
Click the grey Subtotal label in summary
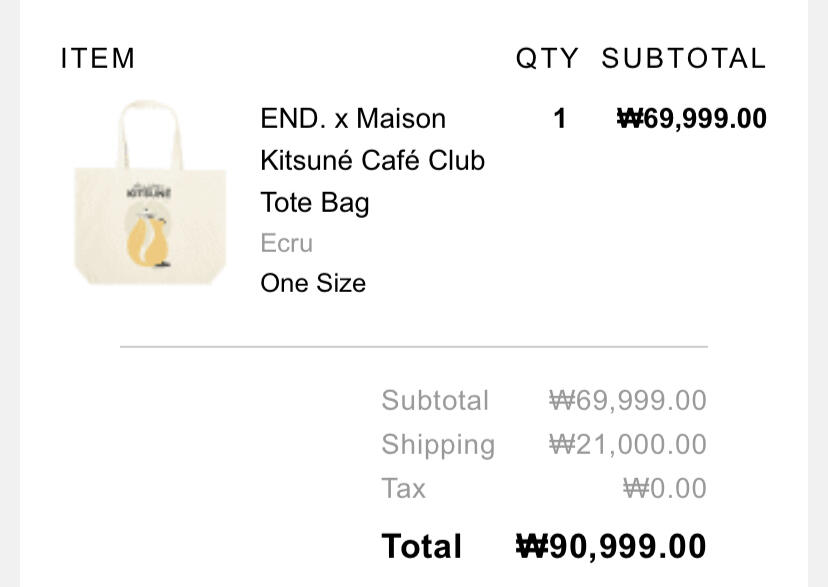coord(435,401)
